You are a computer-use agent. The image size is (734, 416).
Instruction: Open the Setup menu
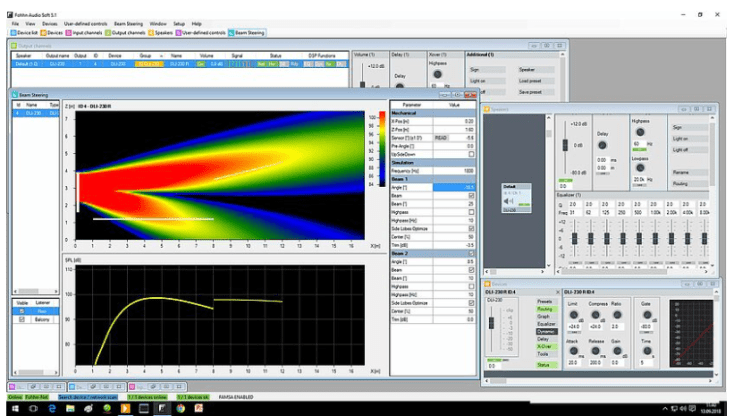(x=178, y=22)
